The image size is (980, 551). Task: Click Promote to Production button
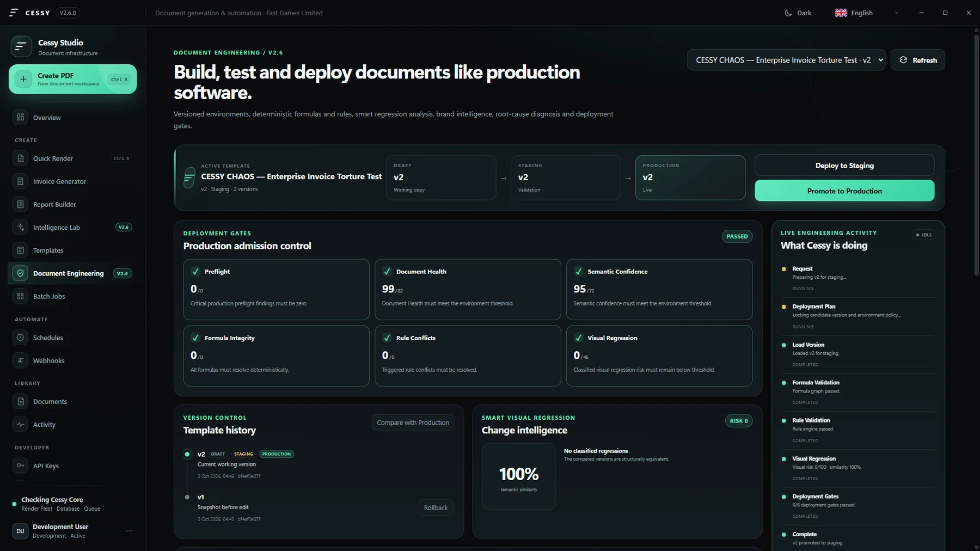844,191
